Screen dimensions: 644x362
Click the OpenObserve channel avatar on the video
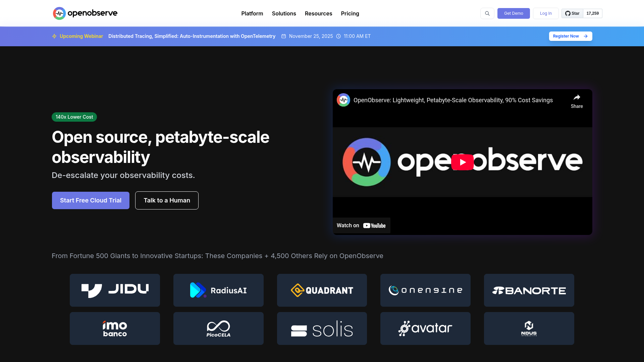coord(343,100)
